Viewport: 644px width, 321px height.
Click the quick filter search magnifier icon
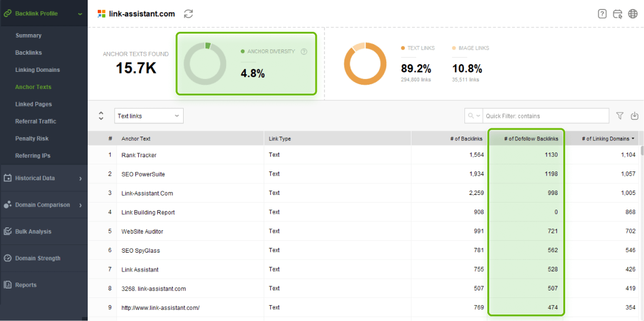pos(471,116)
